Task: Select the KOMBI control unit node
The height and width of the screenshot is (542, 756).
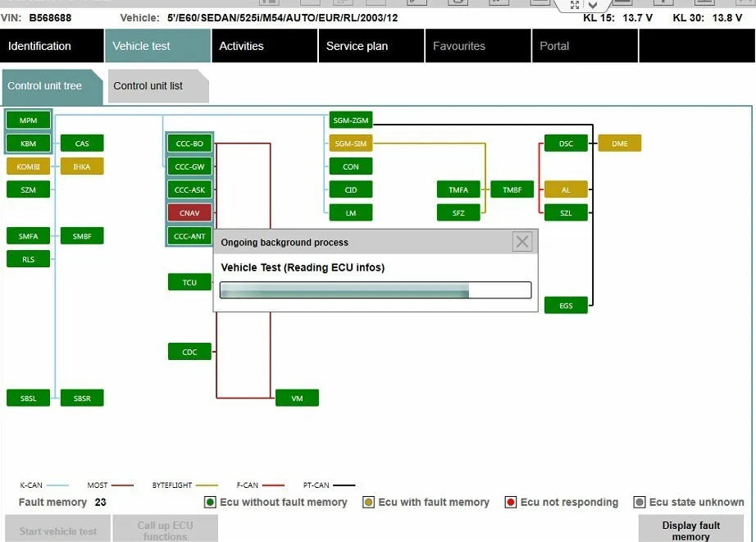Action: [28, 166]
